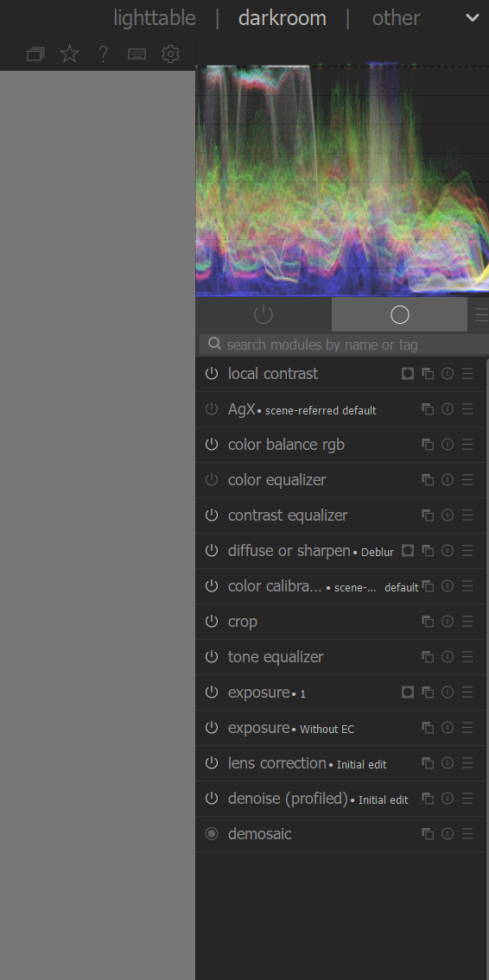Click the star overlays icon
The width and height of the screenshot is (489, 980).
[x=69, y=54]
